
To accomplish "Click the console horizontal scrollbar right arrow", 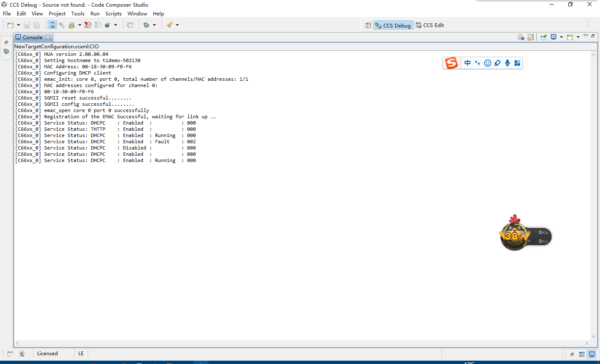I will click(x=587, y=344).
